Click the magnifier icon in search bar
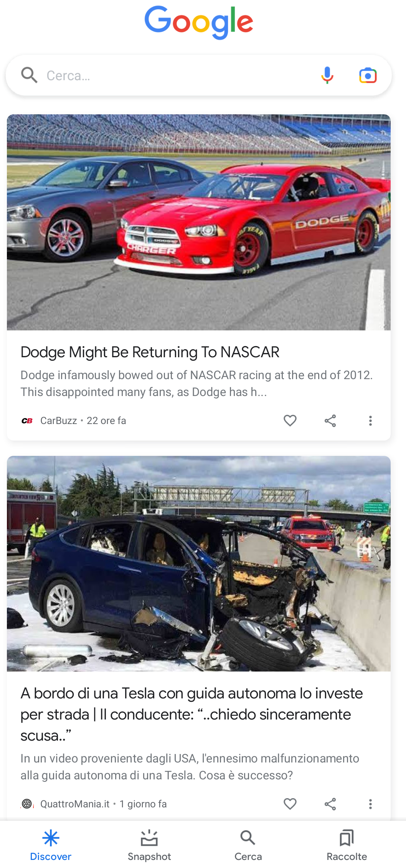Viewport: 406px width, 868px height. (x=29, y=75)
